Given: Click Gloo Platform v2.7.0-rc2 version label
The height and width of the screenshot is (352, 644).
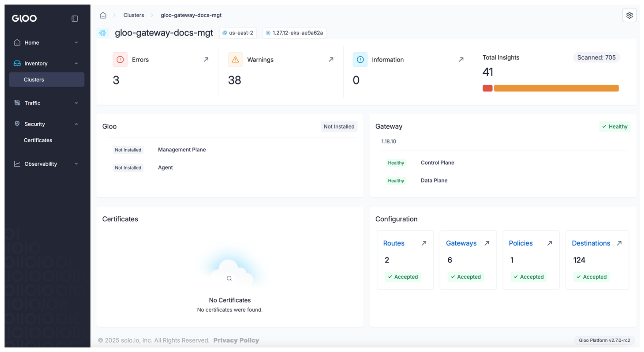Looking at the screenshot, I should [x=604, y=340].
